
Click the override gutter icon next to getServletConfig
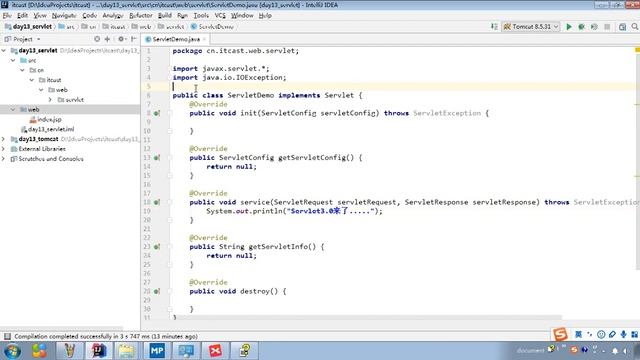(157, 158)
